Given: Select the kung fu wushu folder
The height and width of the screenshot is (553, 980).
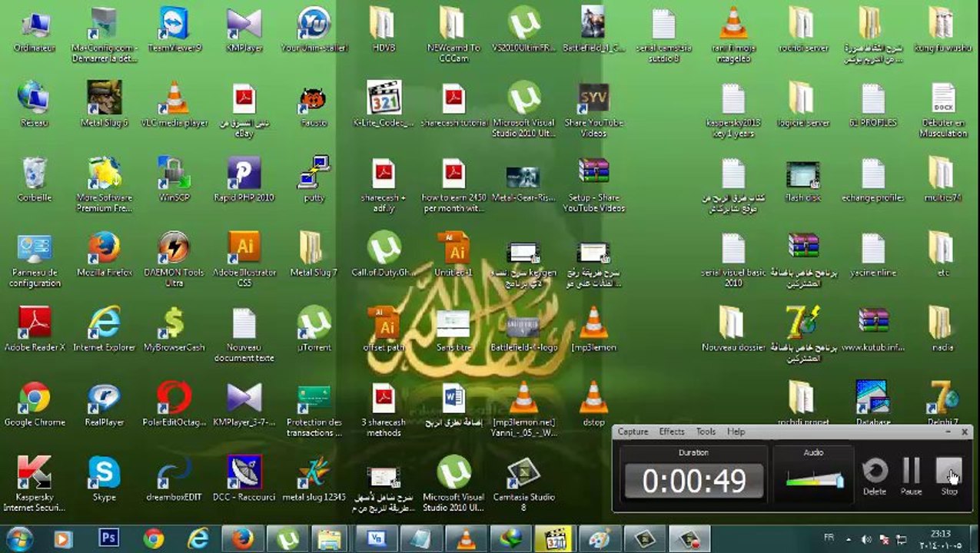Looking at the screenshot, I should point(942,31).
